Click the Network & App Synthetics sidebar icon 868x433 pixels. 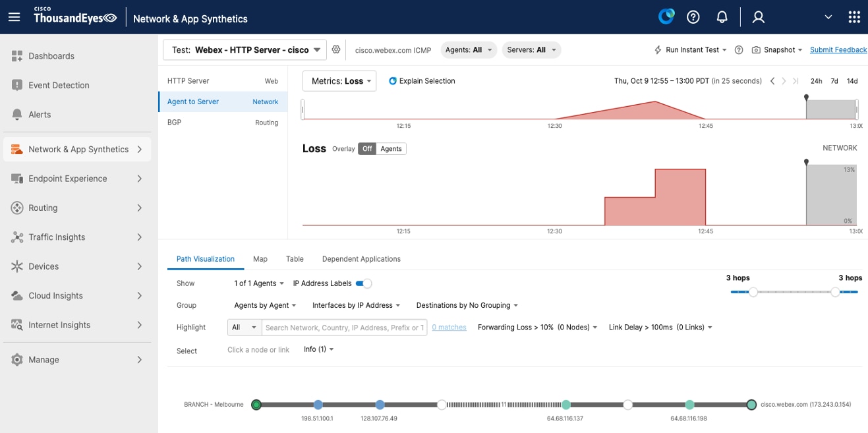17,150
